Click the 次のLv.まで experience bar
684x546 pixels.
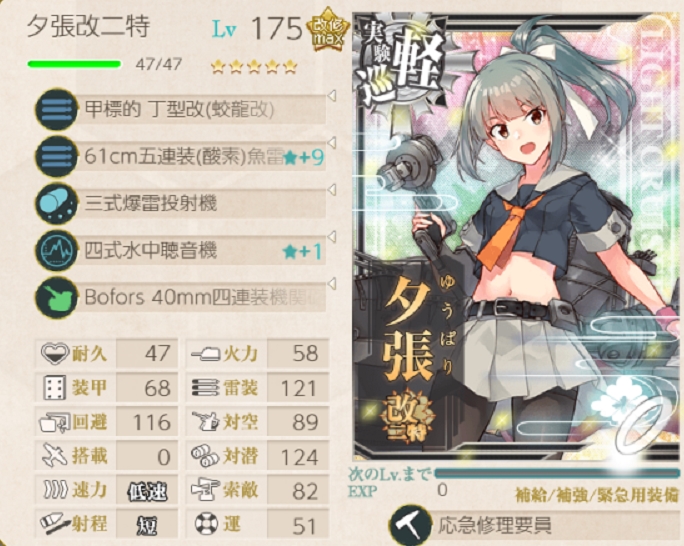557,474
